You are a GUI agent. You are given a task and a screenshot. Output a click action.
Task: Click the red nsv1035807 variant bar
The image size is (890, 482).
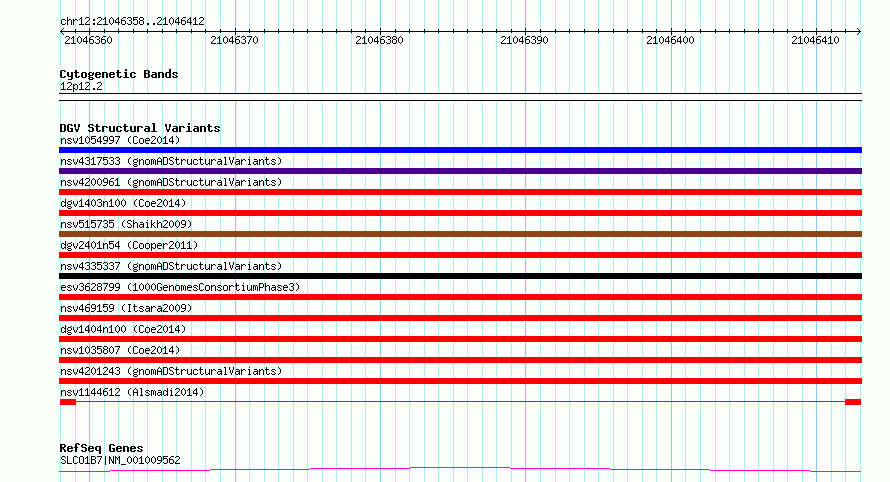460,360
